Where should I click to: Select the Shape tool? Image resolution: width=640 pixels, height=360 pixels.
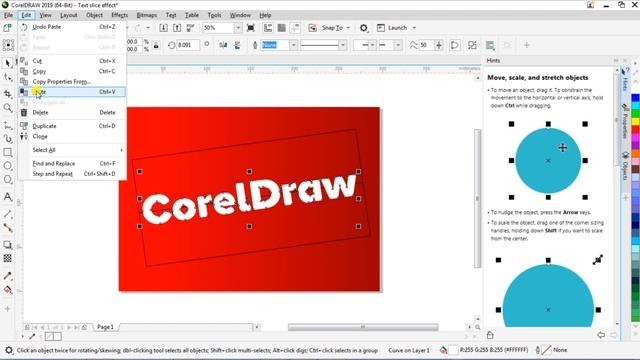tap(8, 77)
